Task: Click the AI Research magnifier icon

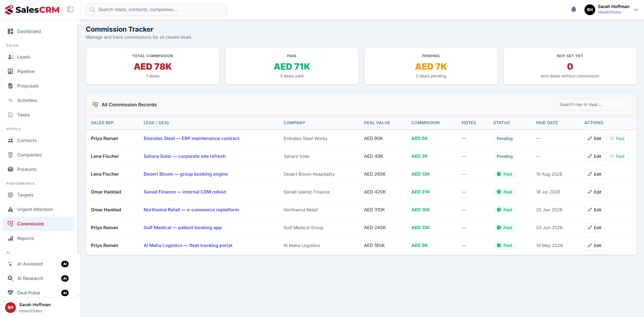Action: (x=10, y=278)
